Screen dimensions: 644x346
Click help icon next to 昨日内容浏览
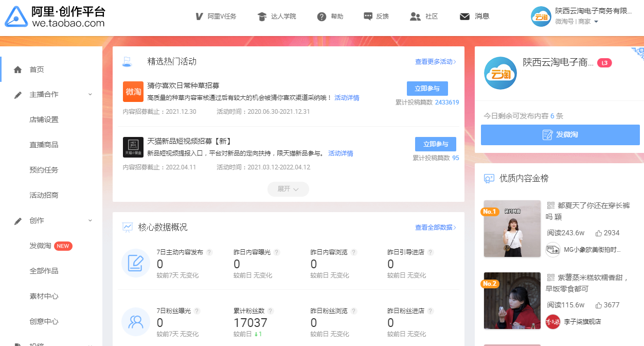click(354, 252)
